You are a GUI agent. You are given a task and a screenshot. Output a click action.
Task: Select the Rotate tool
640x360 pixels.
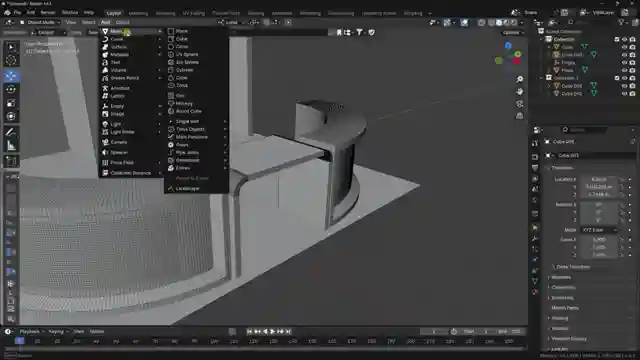point(11,89)
